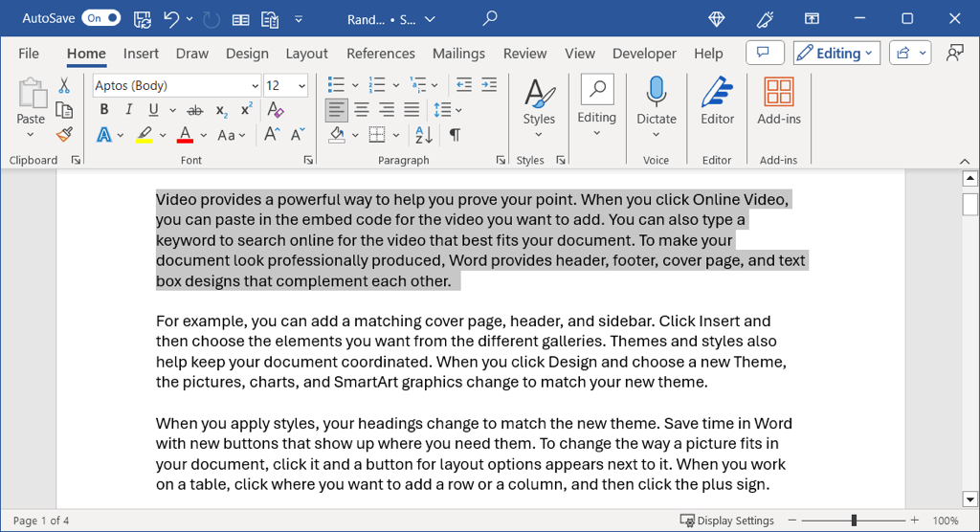
Task: Click the vertical scrollbar down arrow
Action: coord(969,499)
